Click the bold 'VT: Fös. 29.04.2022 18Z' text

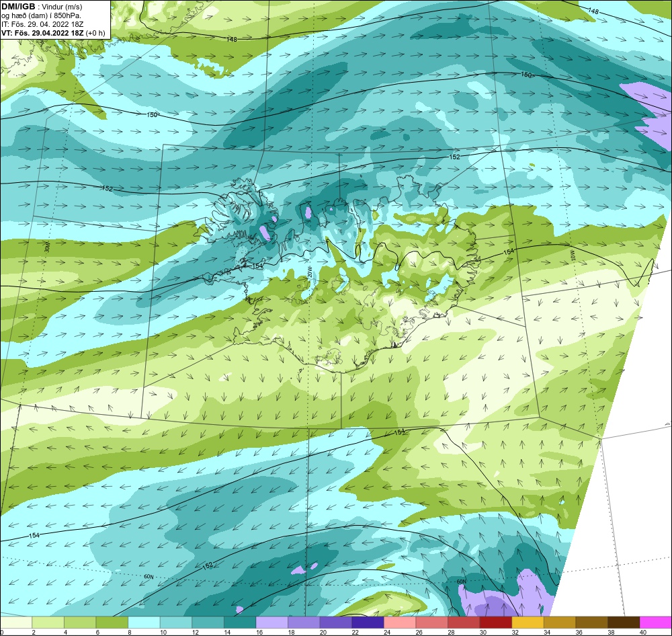click(x=42, y=33)
